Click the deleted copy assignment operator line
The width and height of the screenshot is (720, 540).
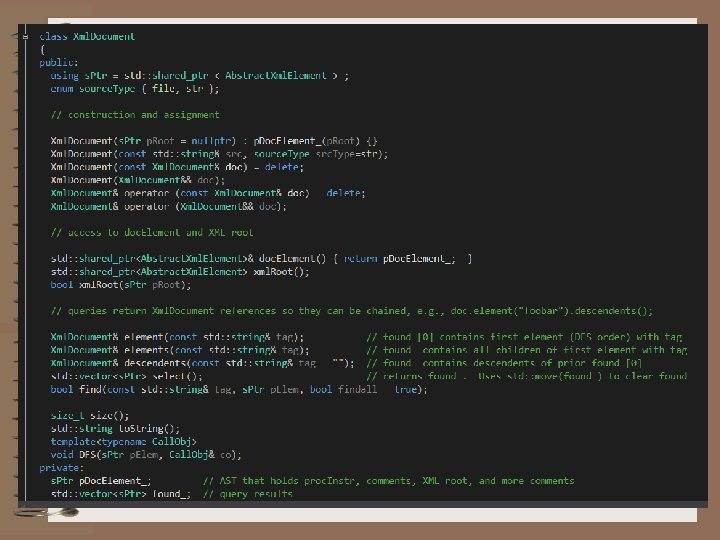point(208,193)
